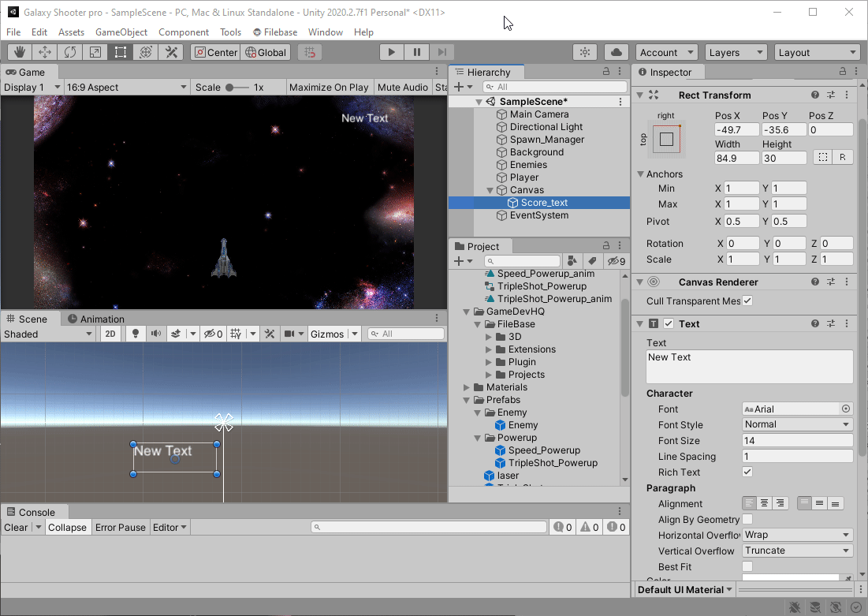Open the GameObject menu
This screenshot has width=868, height=616.
[121, 32]
